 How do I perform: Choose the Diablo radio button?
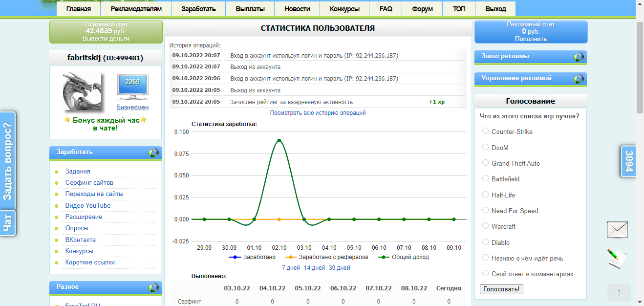click(485, 242)
